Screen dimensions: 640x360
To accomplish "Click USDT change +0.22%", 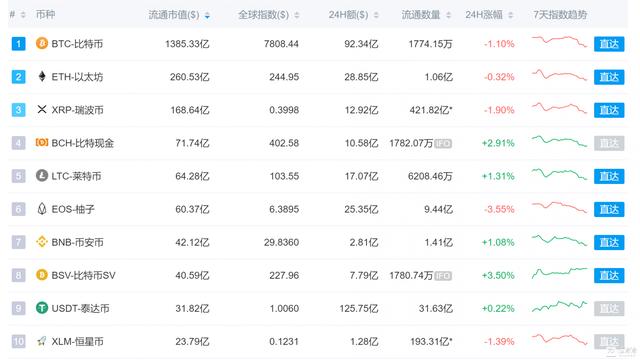I will point(498,308).
